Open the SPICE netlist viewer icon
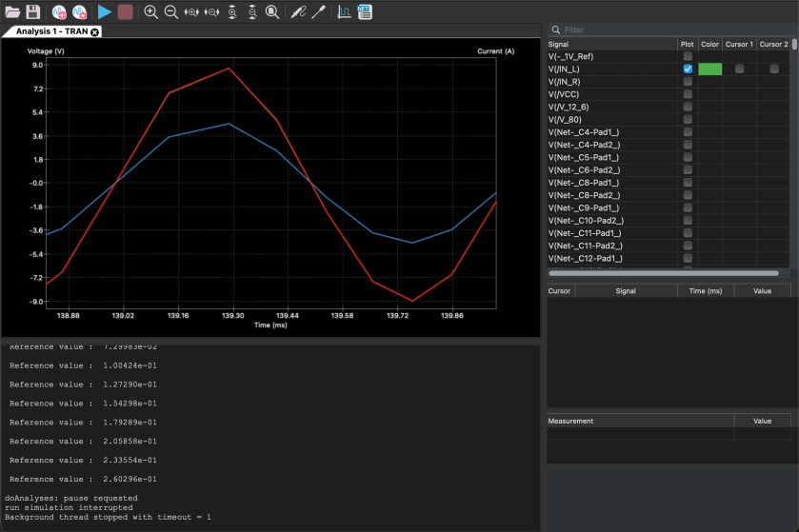Image resolution: width=799 pixels, height=532 pixels. 365,12
